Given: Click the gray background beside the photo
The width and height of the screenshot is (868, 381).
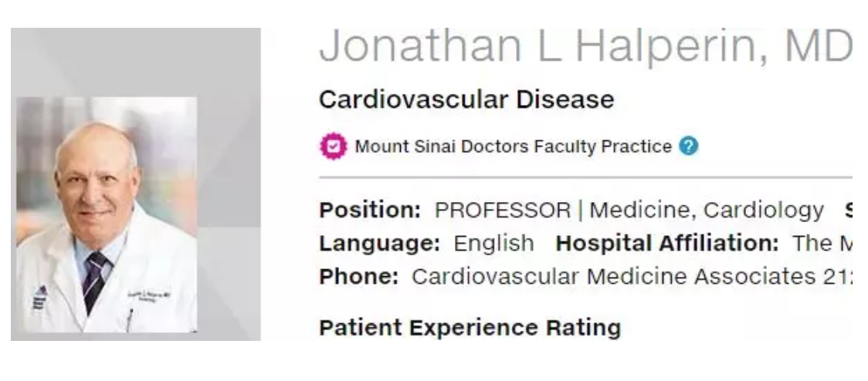Looking at the screenshot, I should click(229, 166).
